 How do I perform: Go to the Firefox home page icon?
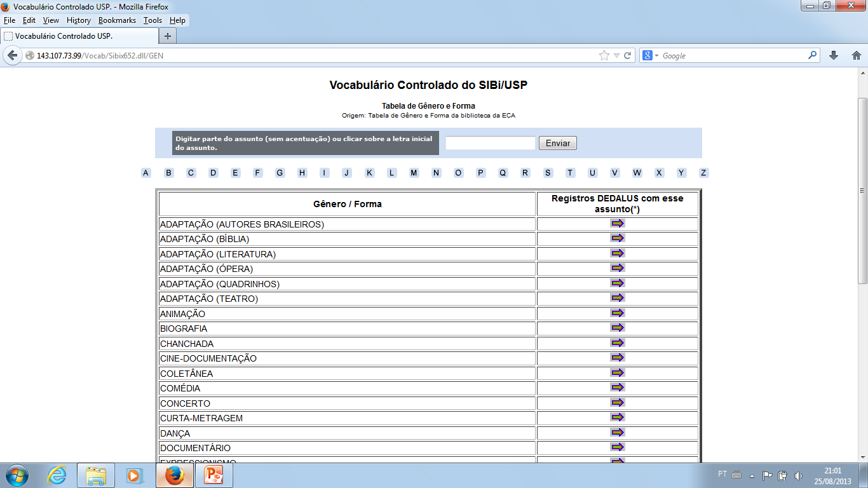tap(856, 55)
